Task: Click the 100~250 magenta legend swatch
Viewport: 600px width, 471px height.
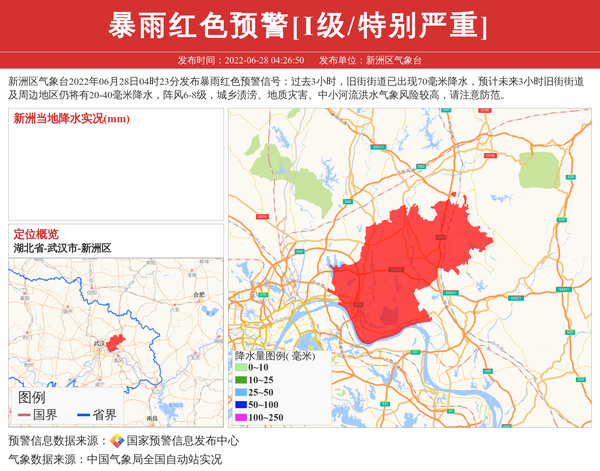Action: coord(240,417)
